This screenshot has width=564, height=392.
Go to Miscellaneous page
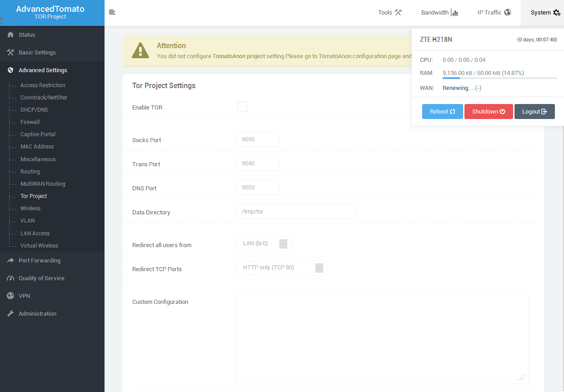pos(38,159)
